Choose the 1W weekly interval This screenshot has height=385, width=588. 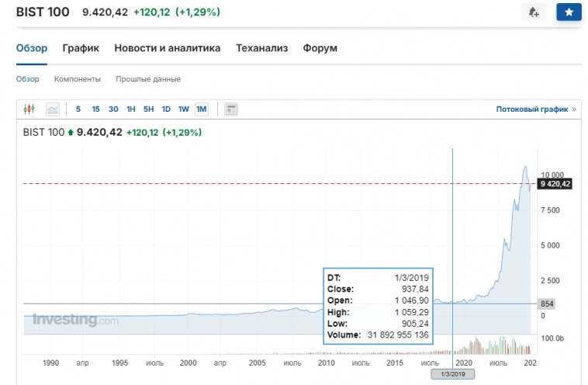(184, 109)
